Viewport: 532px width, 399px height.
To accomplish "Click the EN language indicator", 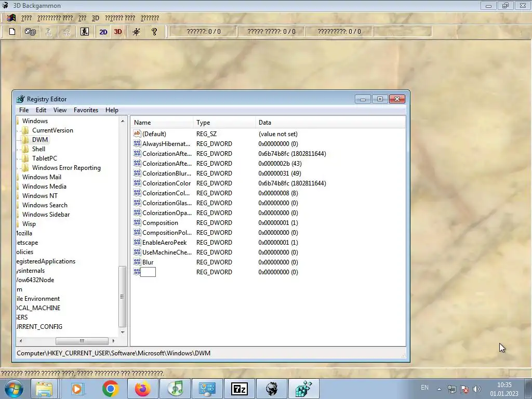I will [424, 388].
